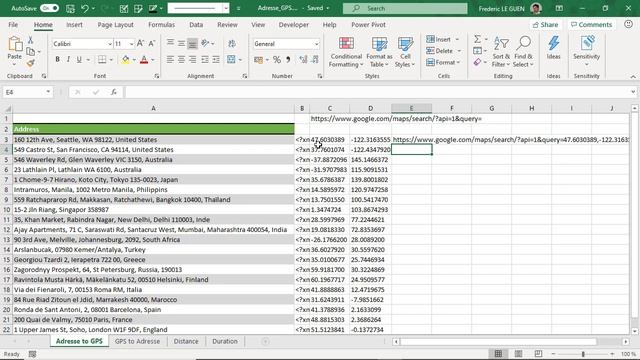Open the Distance sheet tab

[x=186, y=341]
